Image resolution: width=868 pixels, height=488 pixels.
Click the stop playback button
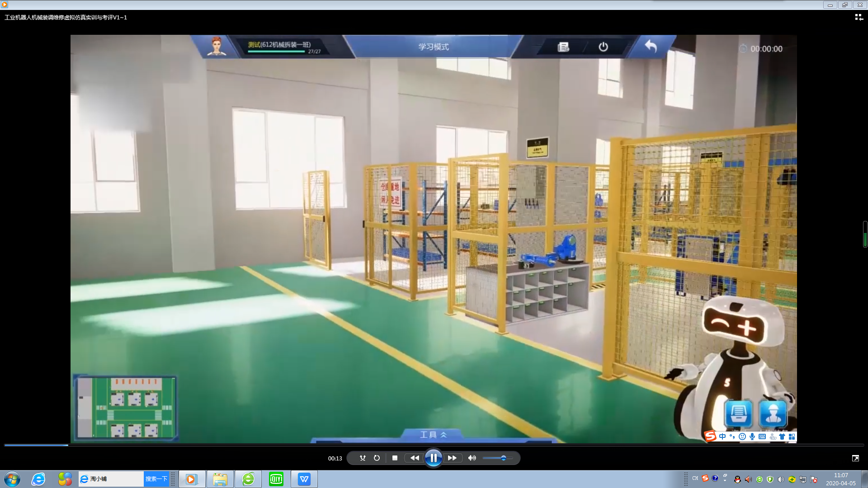point(395,458)
